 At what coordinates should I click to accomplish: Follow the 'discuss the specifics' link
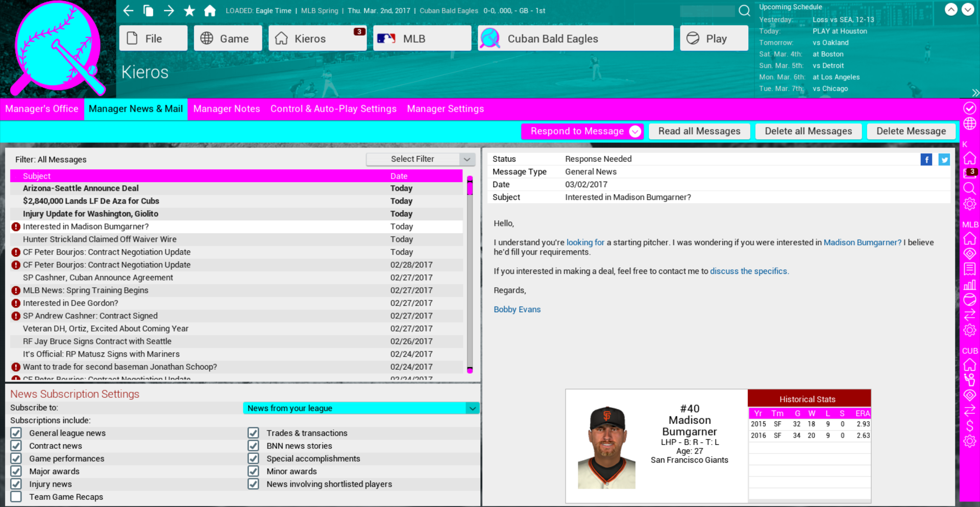tap(749, 271)
